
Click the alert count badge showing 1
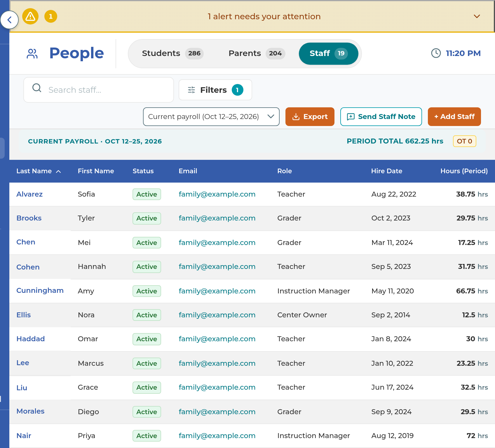[51, 16]
